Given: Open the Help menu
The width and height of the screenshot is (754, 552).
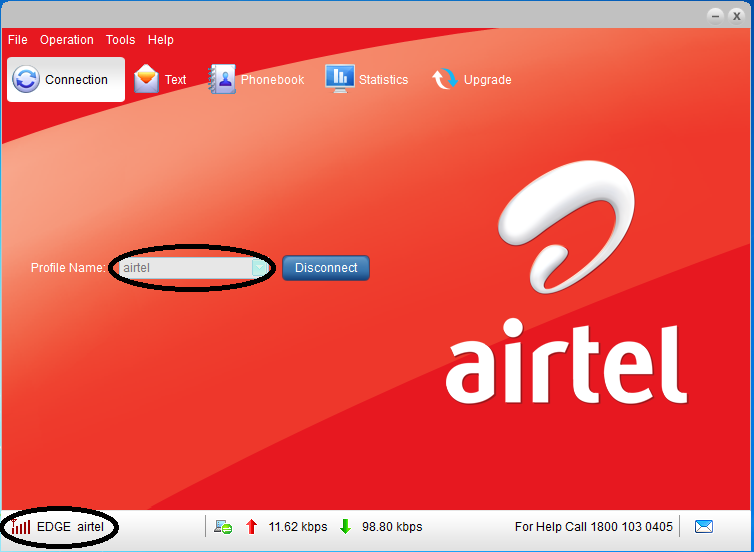Looking at the screenshot, I should (x=161, y=40).
